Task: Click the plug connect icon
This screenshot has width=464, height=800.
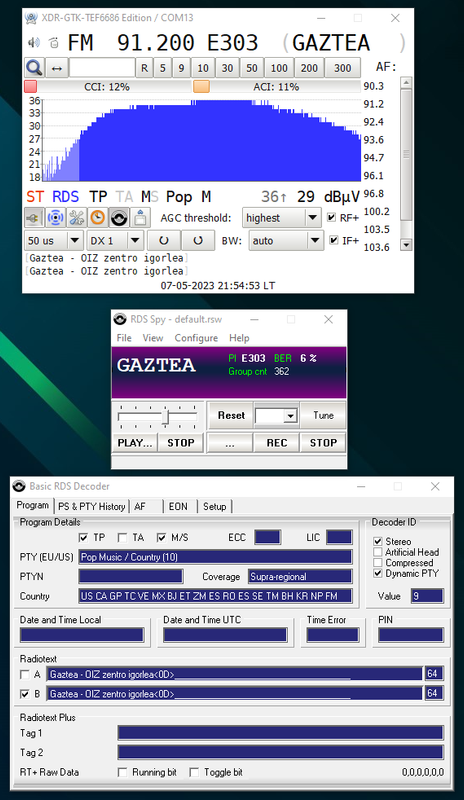Action: click(34, 218)
